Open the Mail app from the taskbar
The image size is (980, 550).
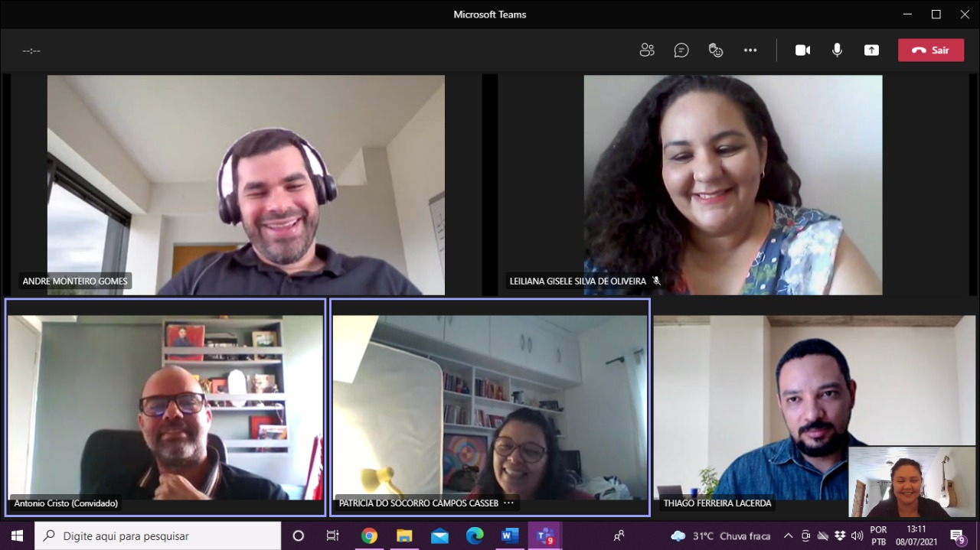pos(439,535)
